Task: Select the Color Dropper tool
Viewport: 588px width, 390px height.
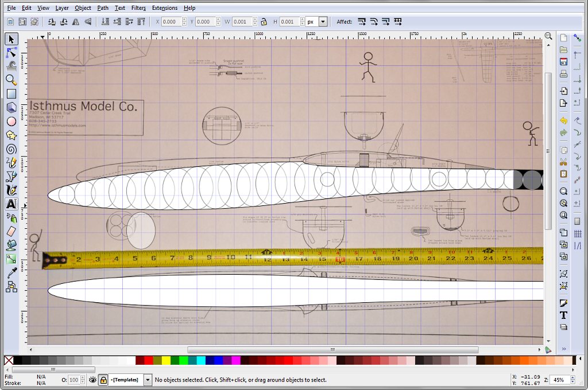Action: click(11, 273)
